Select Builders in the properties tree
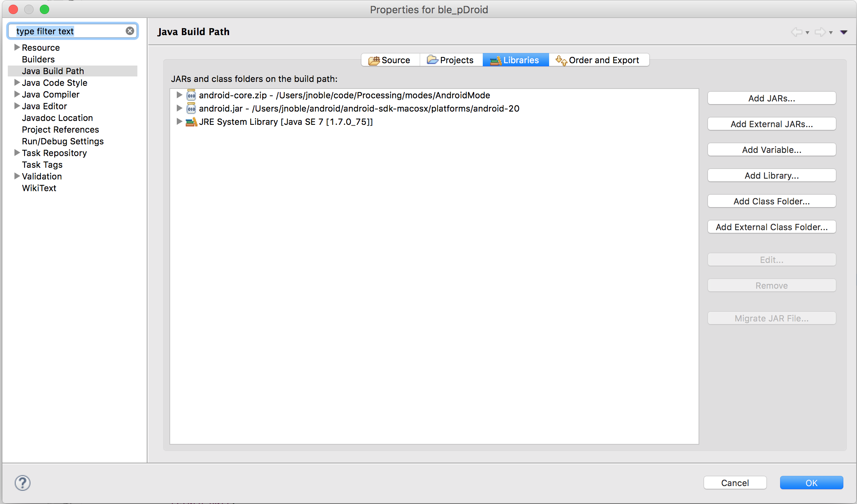The width and height of the screenshot is (857, 504). coord(38,59)
